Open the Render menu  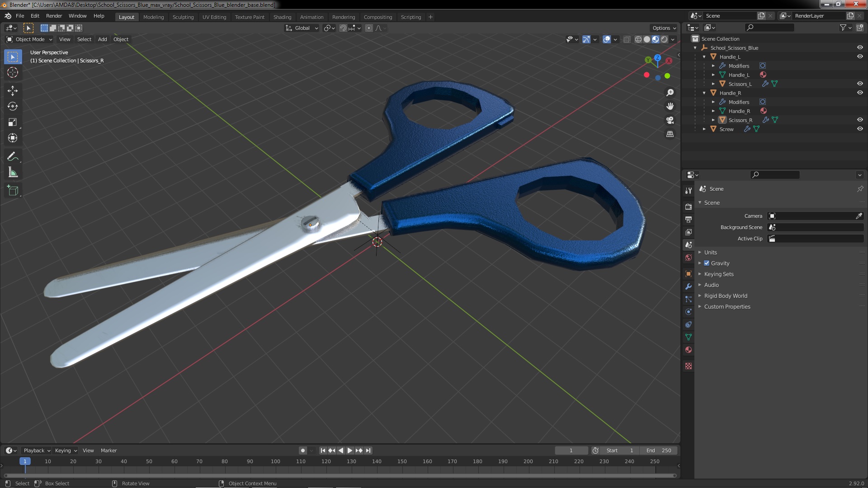[x=54, y=16]
